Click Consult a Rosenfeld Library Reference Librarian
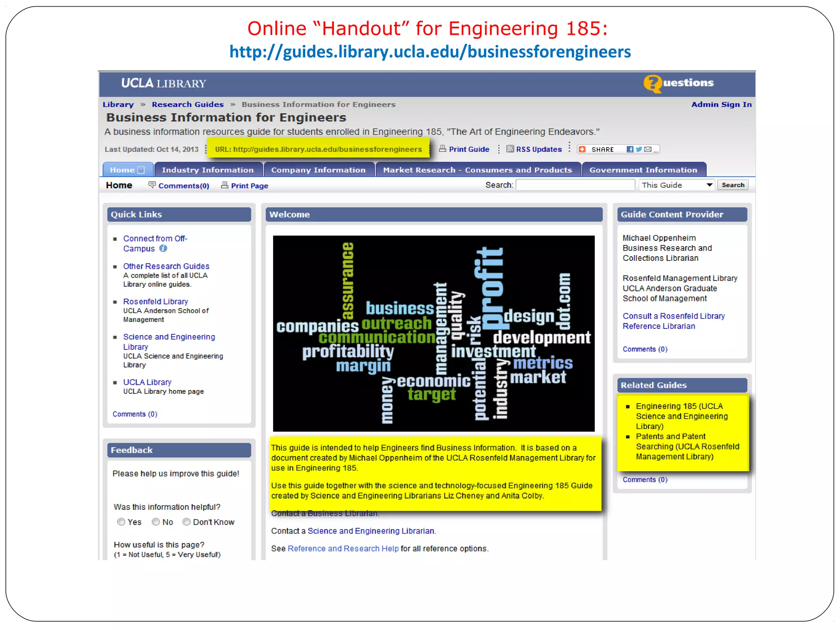 click(673, 321)
